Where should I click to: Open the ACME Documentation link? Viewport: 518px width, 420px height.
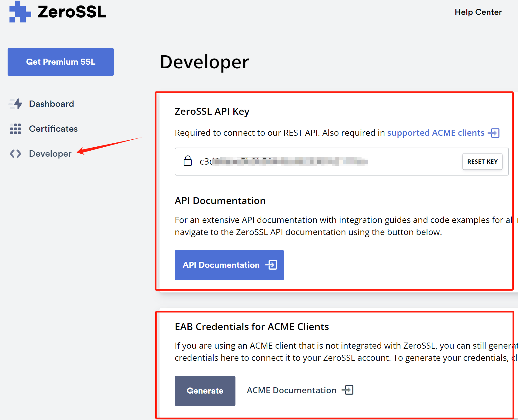point(291,390)
